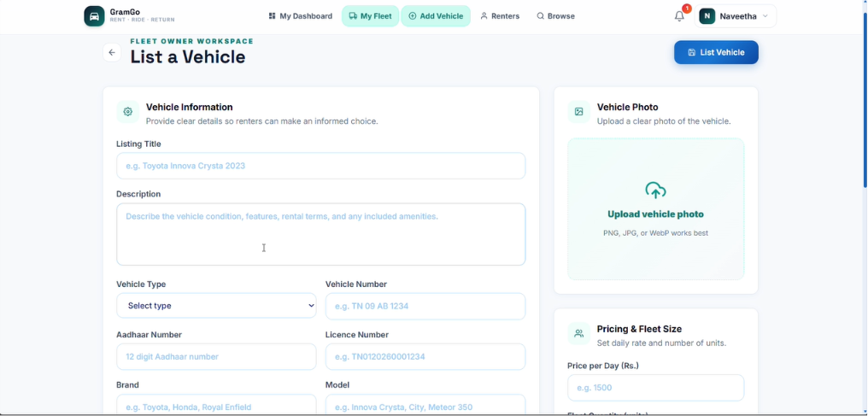Screen dimensions: 868x416
Task: Click the cloud upload icon
Action: pyautogui.click(x=655, y=190)
